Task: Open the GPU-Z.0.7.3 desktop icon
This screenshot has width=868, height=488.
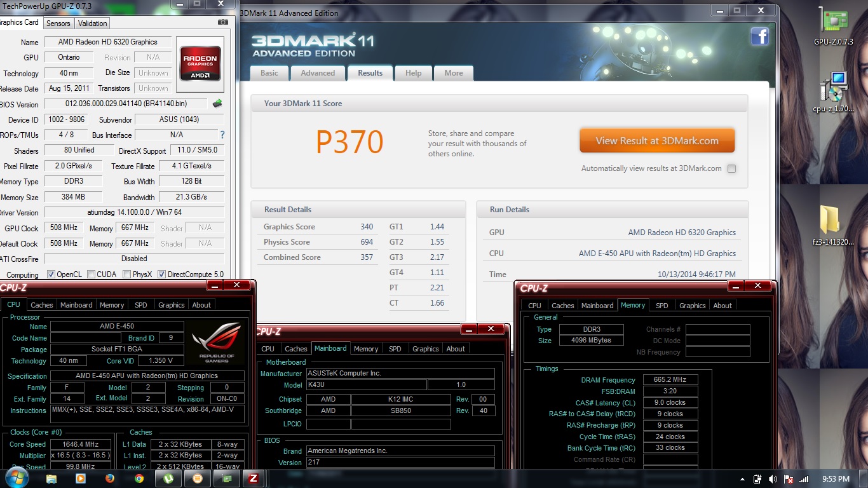Action: click(833, 27)
